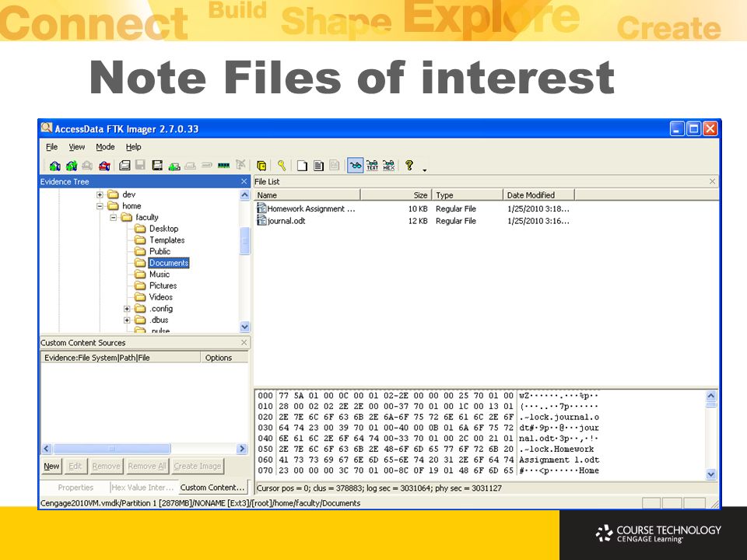Select the Music folder in the tree
747x560 pixels.
tap(159, 275)
